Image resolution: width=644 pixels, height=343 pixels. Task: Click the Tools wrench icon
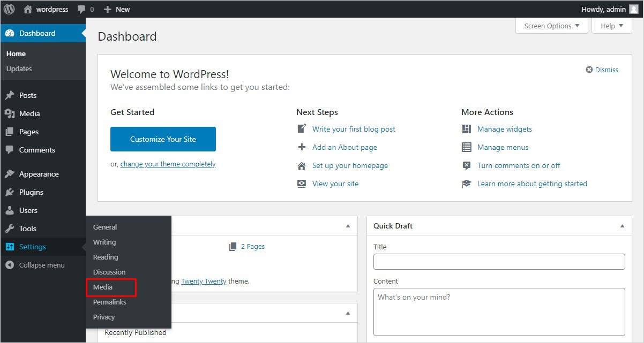(10, 228)
